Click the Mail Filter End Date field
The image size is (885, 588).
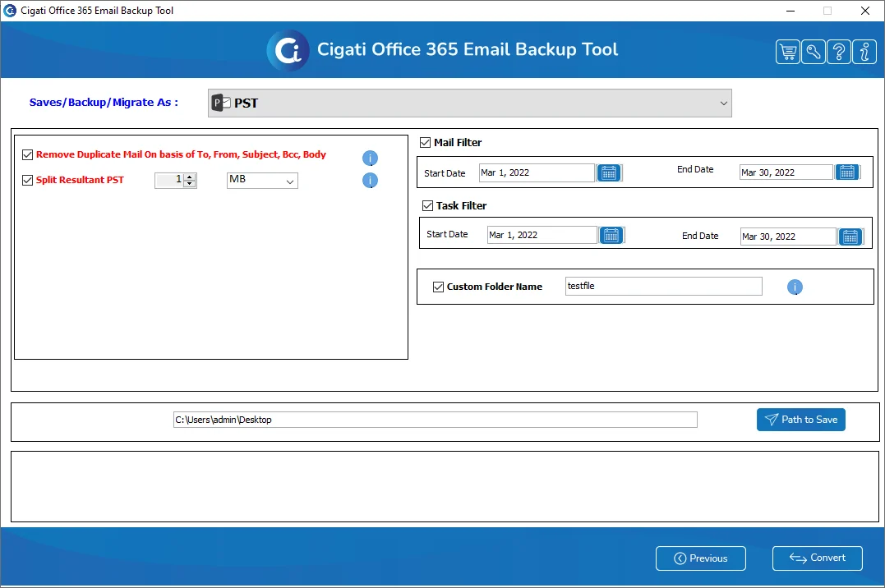point(786,172)
